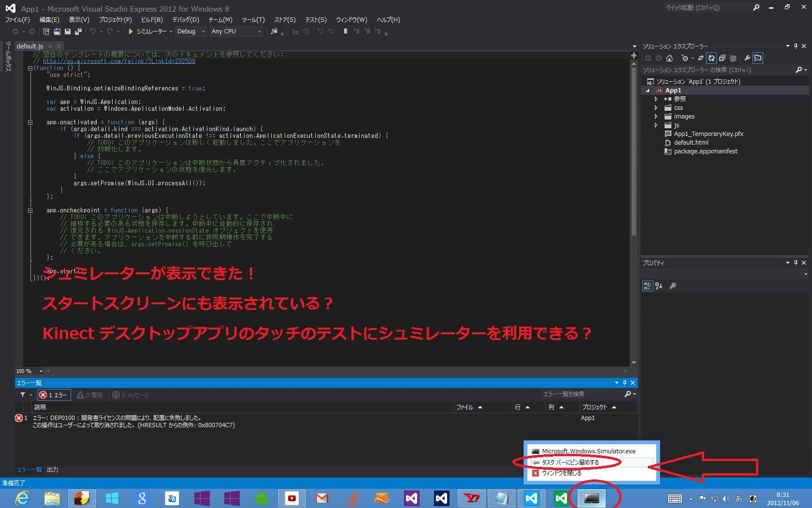
Task: Click the bookmark icon in the toolbar
Action: tap(345, 31)
